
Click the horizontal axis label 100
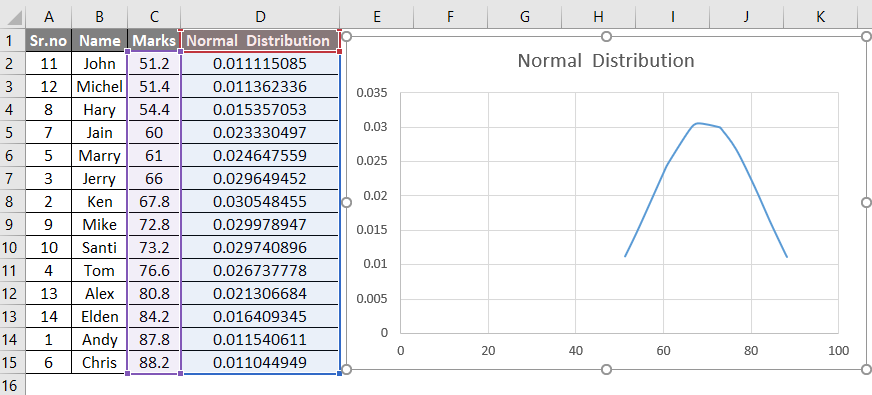pos(839,350)
